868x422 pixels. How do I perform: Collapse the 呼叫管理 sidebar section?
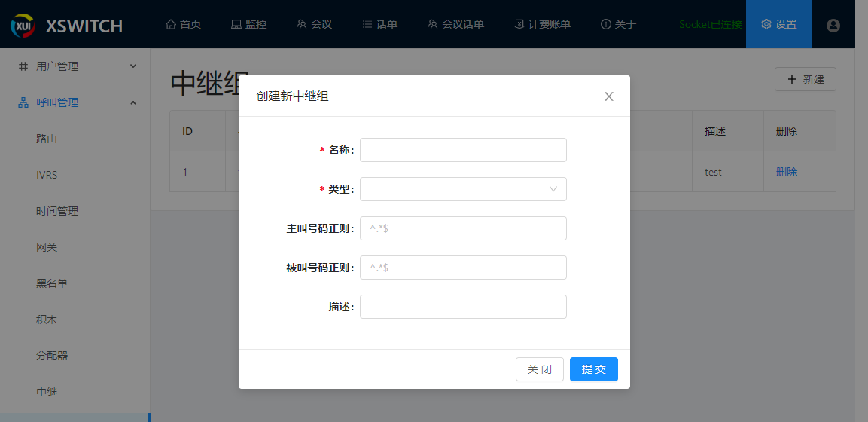click(x=75, y=102)
